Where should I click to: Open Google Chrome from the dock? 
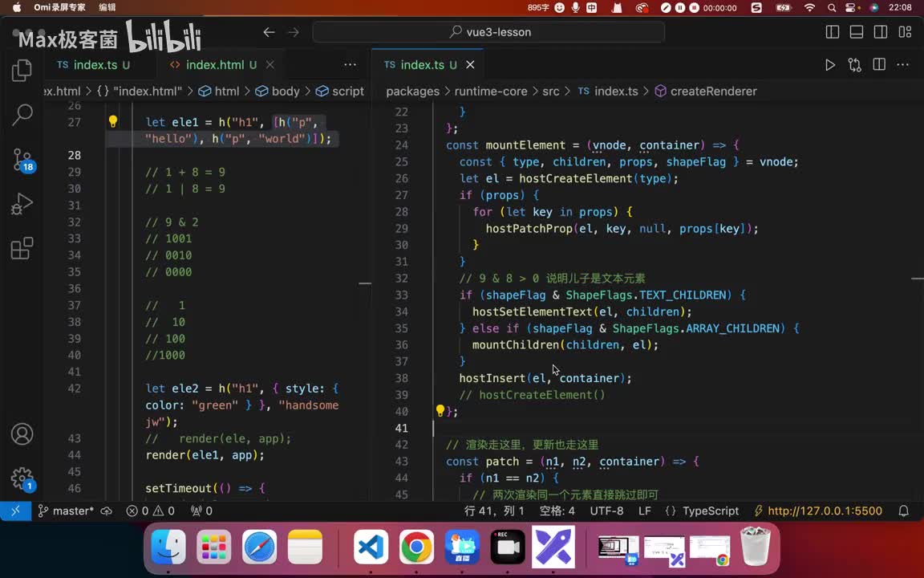(x=416, y=547)
